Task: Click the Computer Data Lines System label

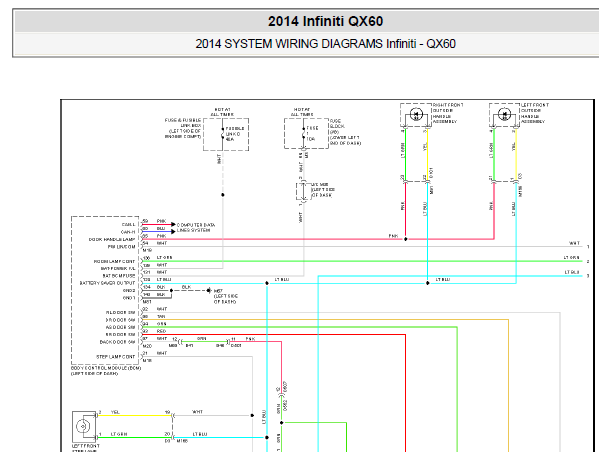Action: click(196, 228)
